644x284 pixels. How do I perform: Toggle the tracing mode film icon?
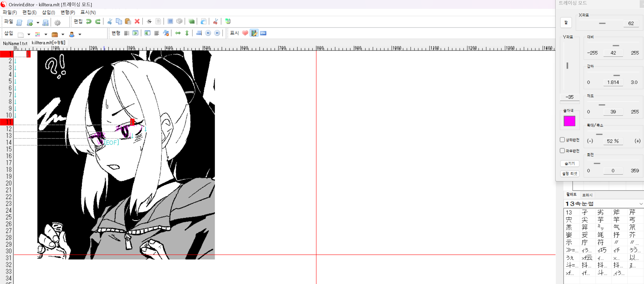click(x=254, y=33)
